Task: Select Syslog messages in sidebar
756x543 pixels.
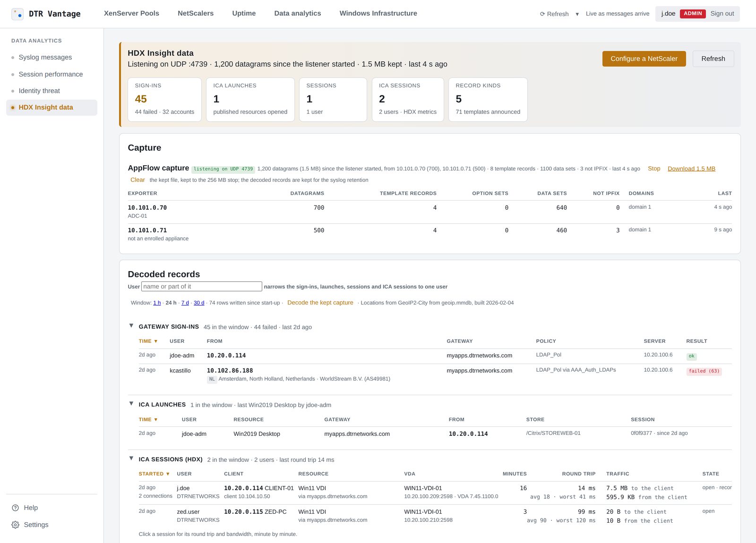Action: (45, 57)
